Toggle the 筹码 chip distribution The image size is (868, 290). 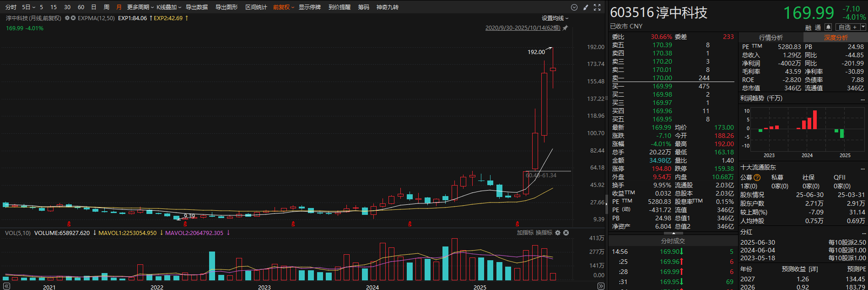tap(363, 7)
